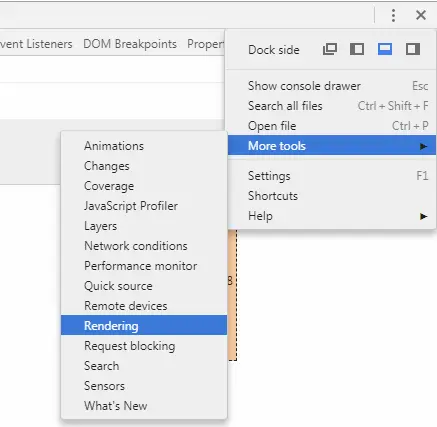Dock DevTools to the left side

(357, 49)
